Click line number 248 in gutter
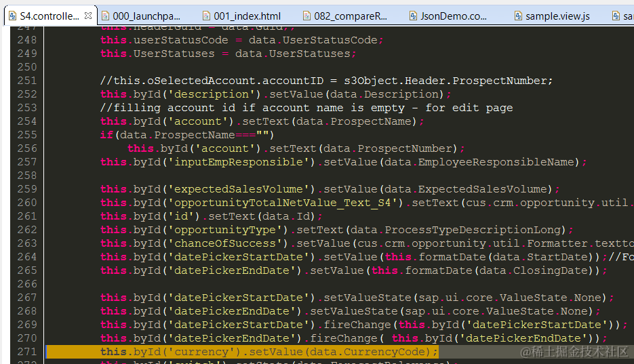The image size is (634, 364). point(26,40)
